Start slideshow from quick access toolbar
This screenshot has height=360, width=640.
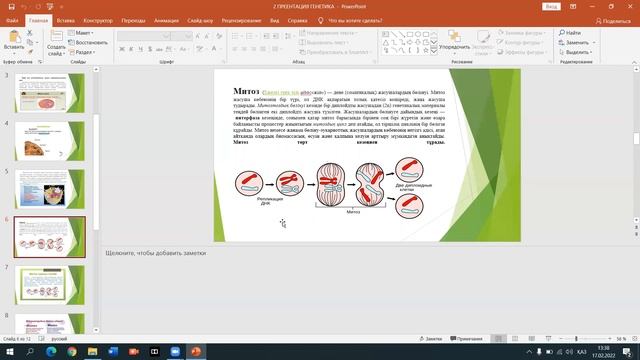pos(50,7)
